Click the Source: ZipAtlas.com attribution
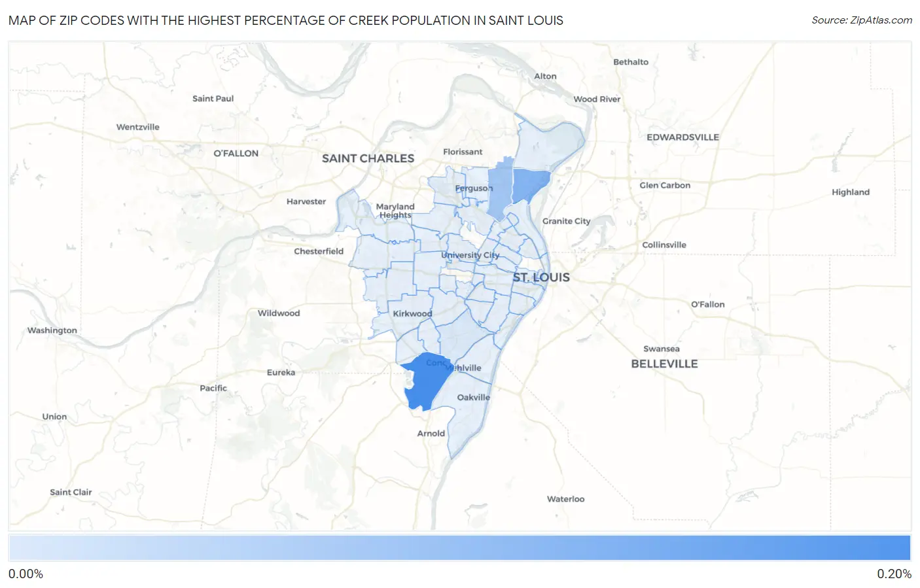 862,20
